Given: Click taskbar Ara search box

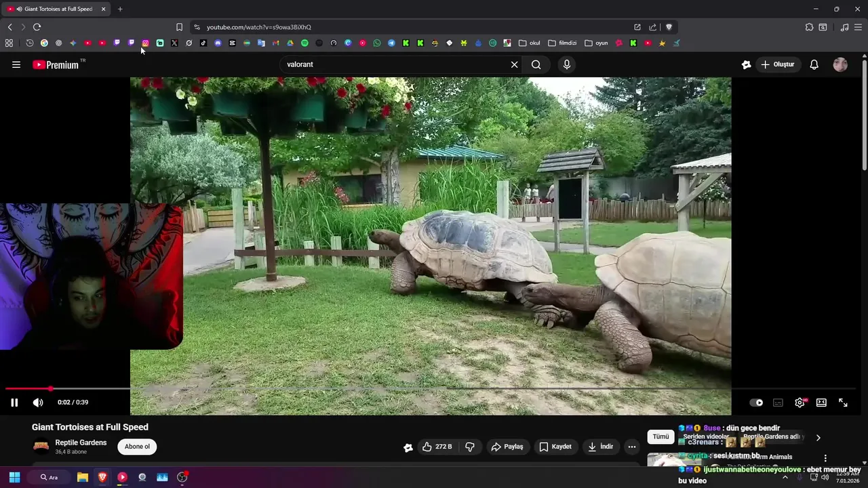Looking at the screenshot, I should coord(49,477).
